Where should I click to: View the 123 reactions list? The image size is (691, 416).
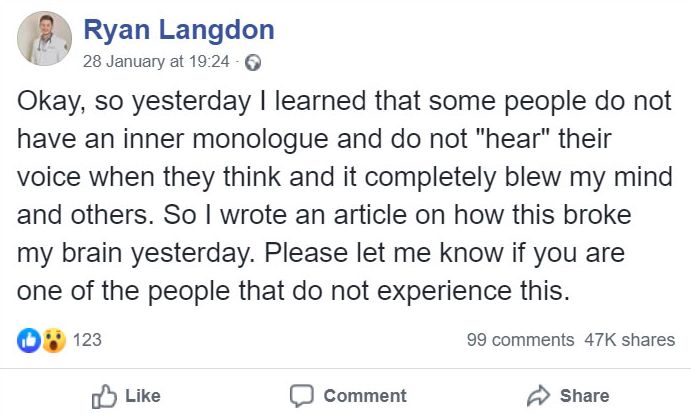point(87,340)
